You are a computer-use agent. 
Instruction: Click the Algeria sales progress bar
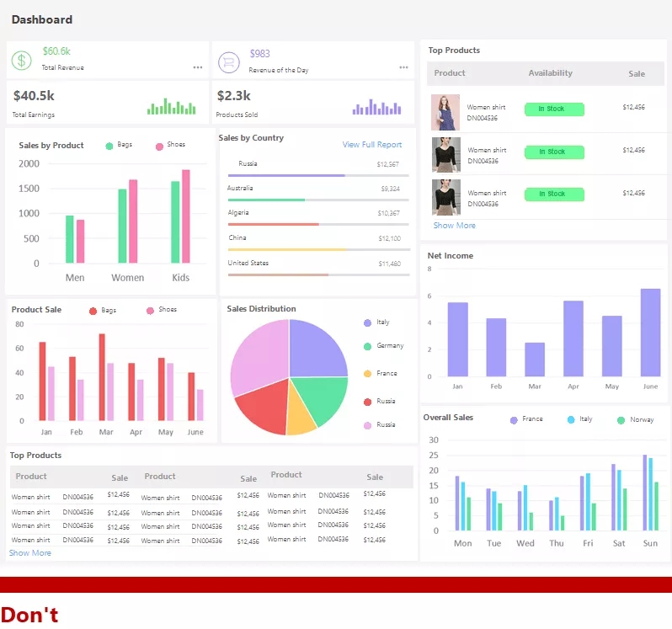coord(318,224)
